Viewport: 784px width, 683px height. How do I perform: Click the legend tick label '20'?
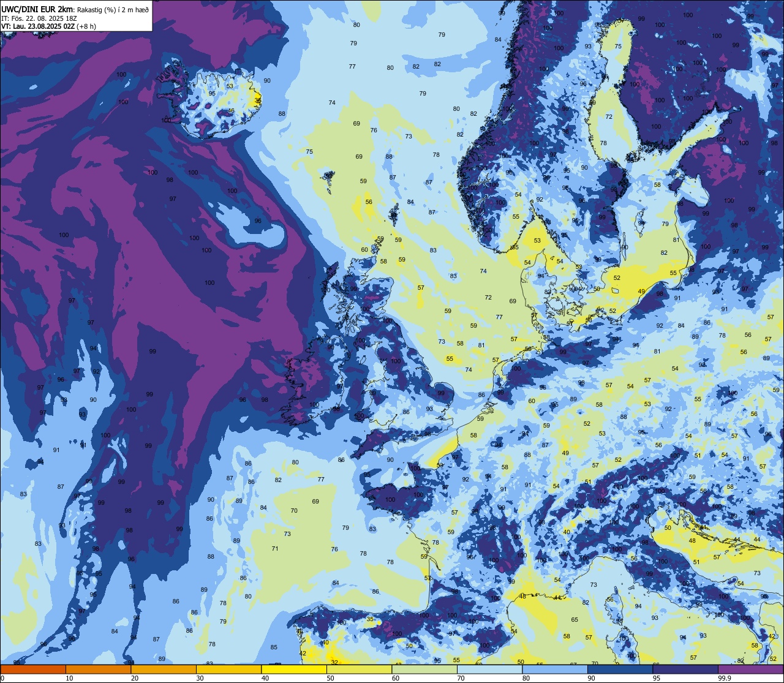tap(135, 678)
